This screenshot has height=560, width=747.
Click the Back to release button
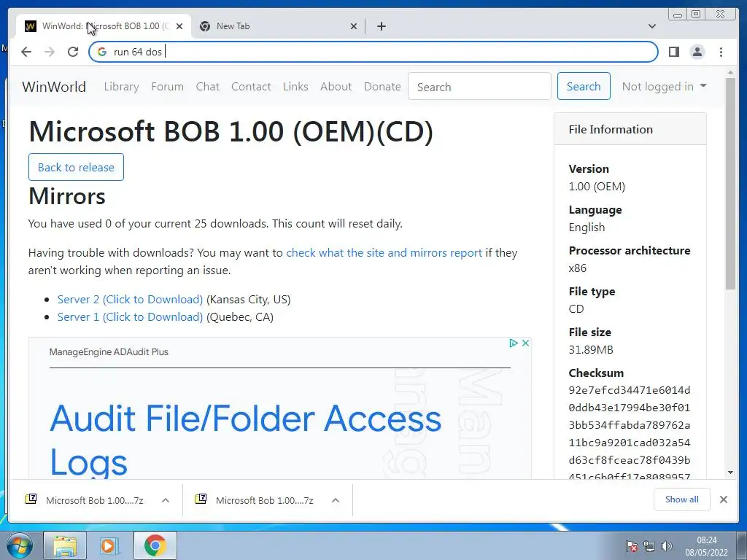click(76, 167)
